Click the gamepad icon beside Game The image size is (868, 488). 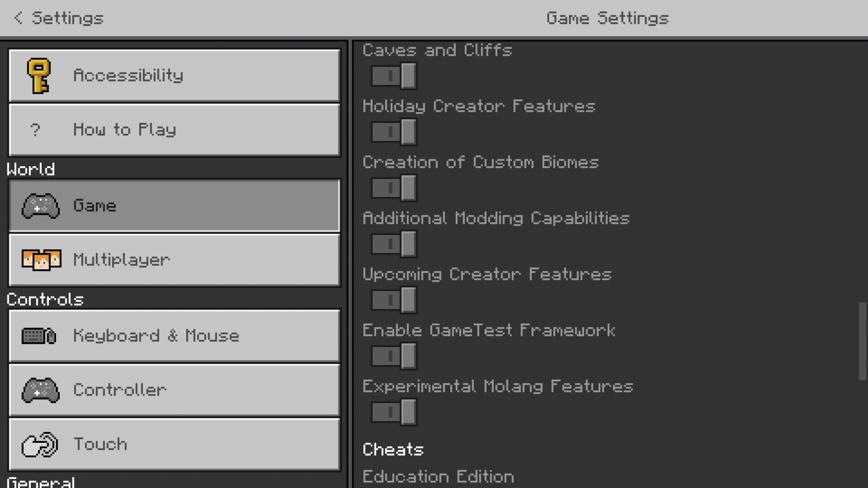point(41,206)
